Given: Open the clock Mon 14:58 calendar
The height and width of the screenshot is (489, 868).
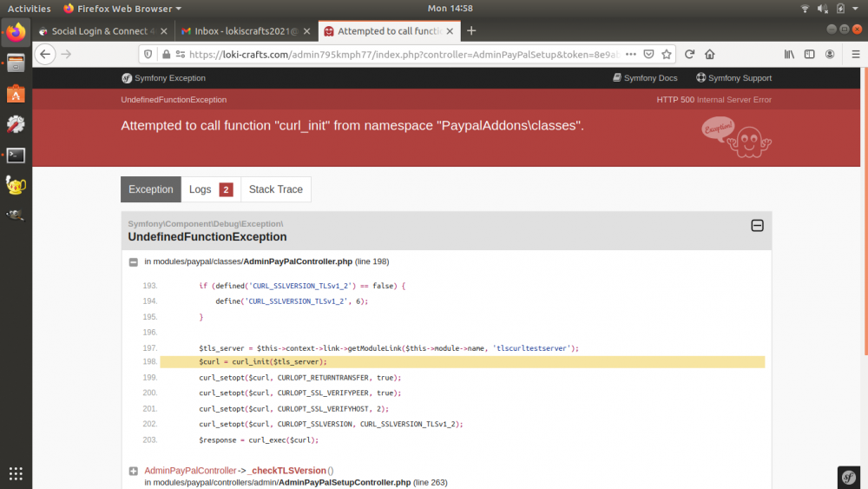Looking at the screenshot, I should coord(450,9).
